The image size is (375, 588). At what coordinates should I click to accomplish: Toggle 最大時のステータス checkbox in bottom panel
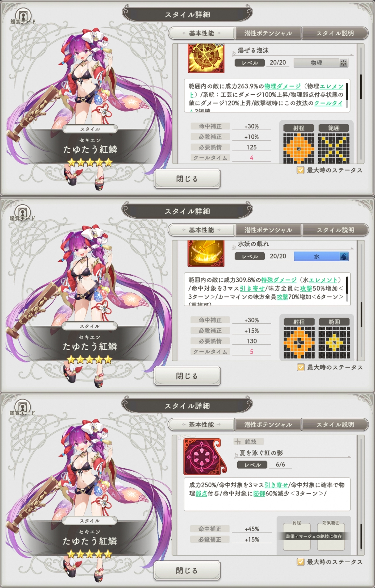point(300,562)
